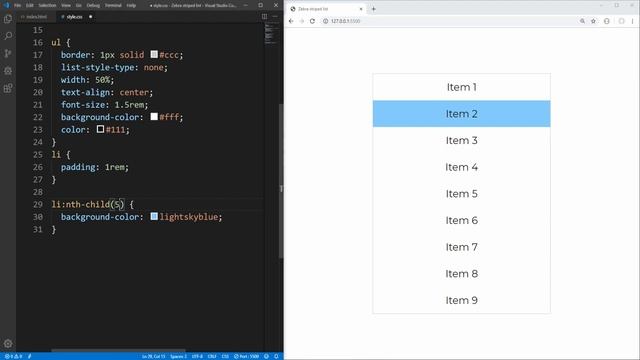
Task: Click the lightskyblue color swatch on line 30
Action: click(154, 216)
